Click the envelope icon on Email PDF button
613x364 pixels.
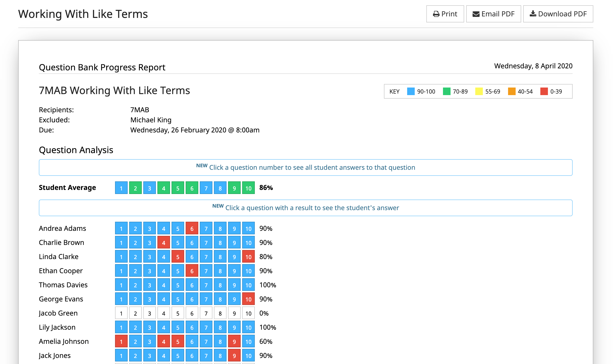[x=476, y=14]
